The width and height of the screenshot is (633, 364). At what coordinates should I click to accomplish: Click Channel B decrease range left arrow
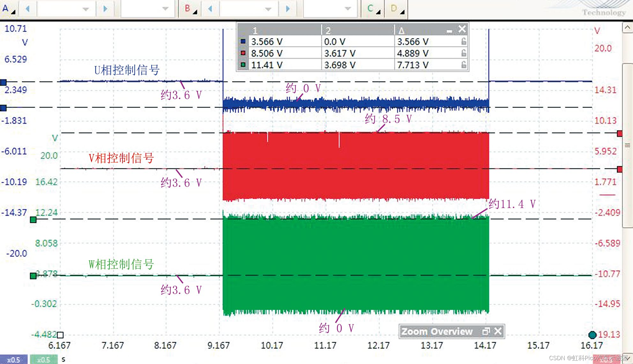click(210, 9)
